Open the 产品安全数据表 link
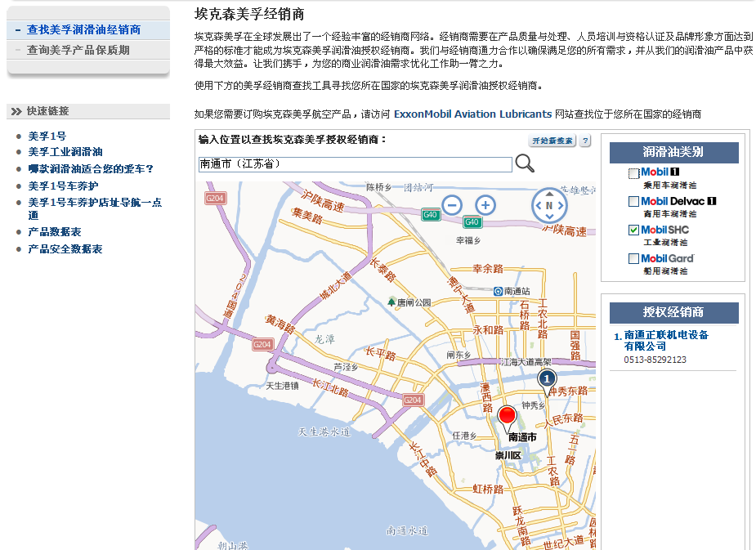 tap(65, 248)
